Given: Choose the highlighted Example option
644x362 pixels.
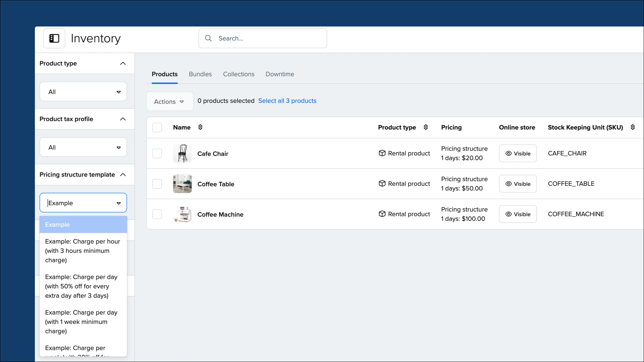Looking at the screenshot, I should point(83,225).
